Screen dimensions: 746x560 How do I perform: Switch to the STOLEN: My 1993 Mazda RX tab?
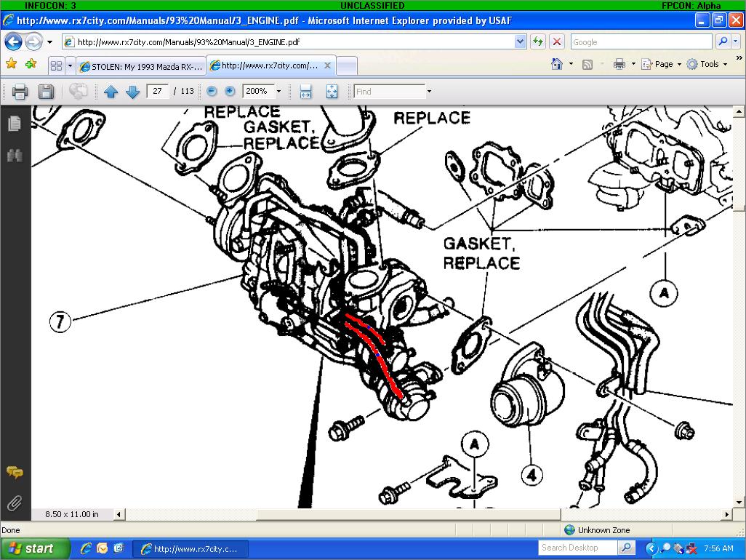coord(141,66)
